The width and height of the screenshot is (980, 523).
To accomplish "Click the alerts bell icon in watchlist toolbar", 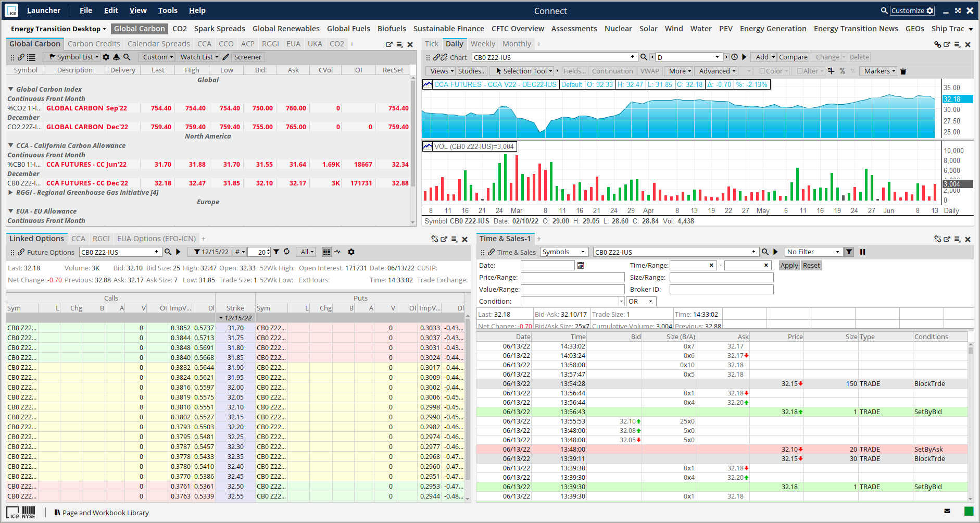I will click(116, 57).
